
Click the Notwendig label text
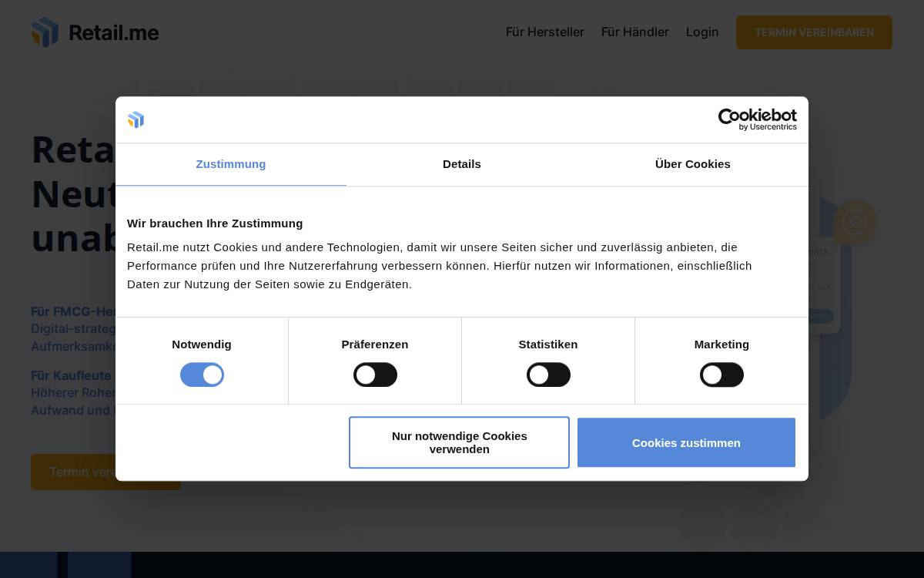202,344
